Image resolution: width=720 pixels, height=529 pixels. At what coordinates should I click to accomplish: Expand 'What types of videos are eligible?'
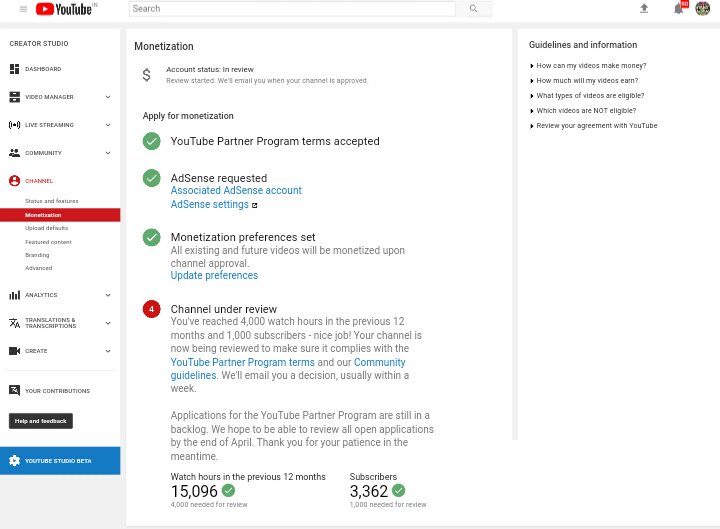(x=587, y=96)
